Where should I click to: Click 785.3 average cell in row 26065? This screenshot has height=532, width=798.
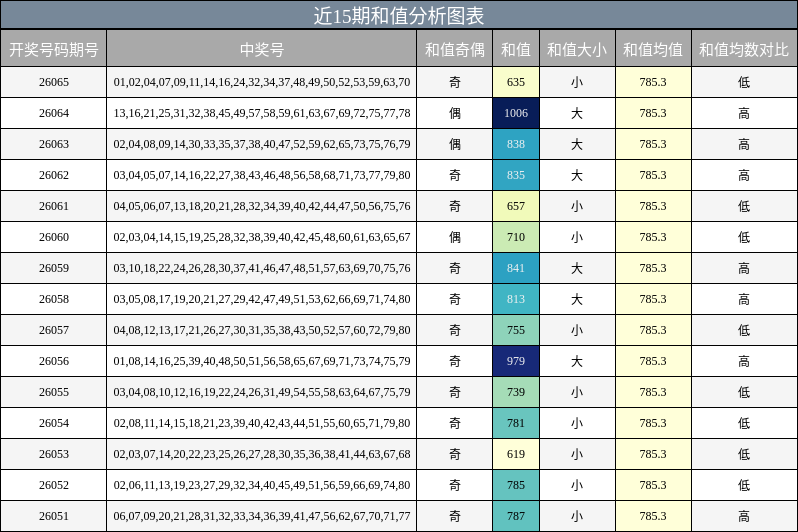(x=653, y=82)
